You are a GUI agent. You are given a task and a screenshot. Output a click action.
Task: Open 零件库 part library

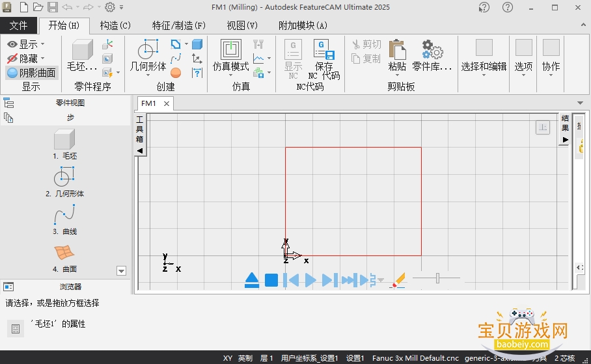point(432,56)
